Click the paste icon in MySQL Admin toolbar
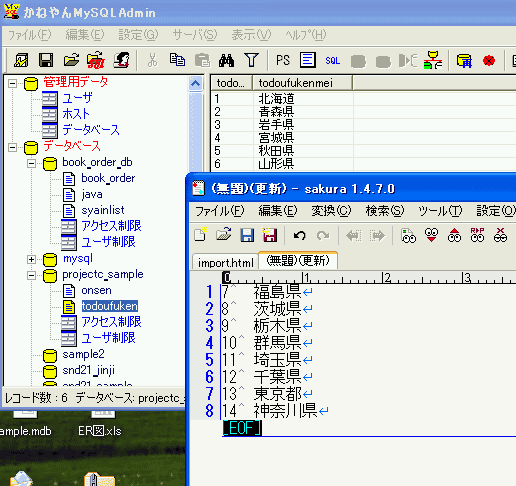Image resolution: width=516 pixels, height=486 pixels. click(x=202, y=60)
